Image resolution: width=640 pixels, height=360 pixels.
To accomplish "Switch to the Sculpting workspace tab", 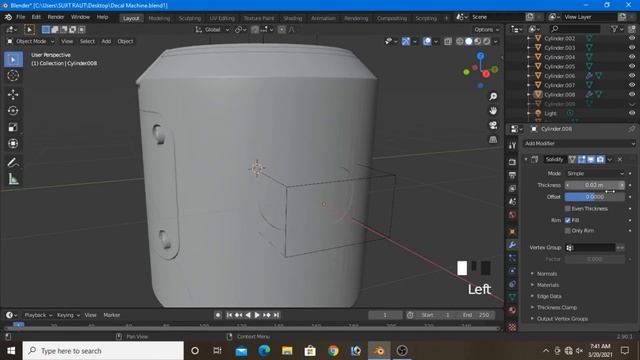I will (x=190, y=18).
